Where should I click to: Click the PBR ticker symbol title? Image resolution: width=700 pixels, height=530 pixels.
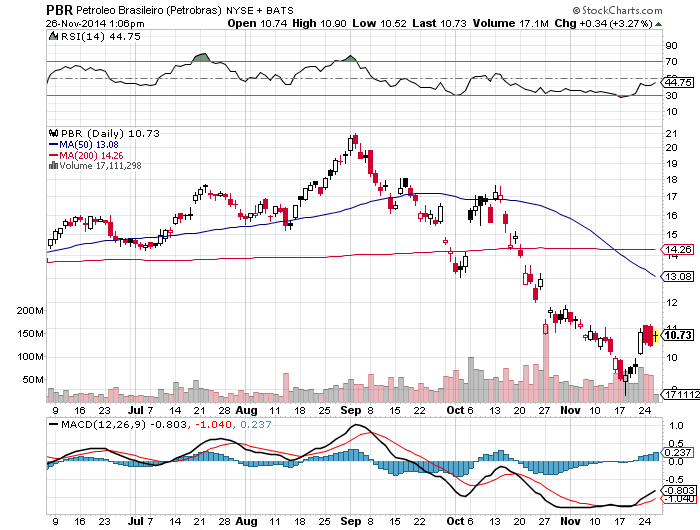pos(59,10)
